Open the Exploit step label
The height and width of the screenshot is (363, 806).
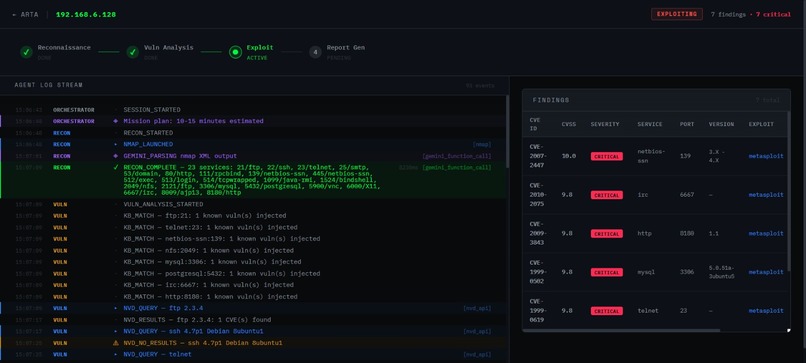(260, 47)
